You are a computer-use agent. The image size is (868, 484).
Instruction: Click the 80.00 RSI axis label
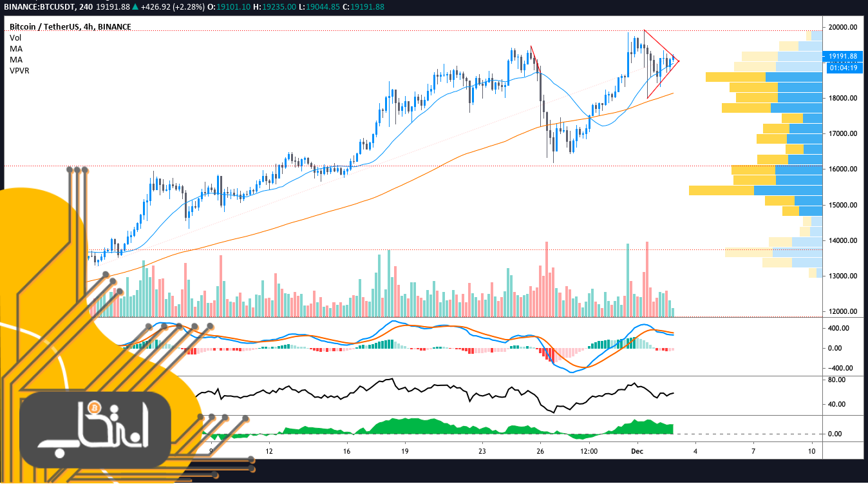point(837,380)
